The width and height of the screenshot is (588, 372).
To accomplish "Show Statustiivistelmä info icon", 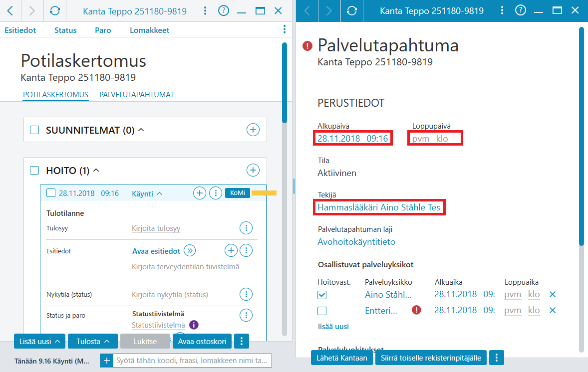I will point(194,325).
